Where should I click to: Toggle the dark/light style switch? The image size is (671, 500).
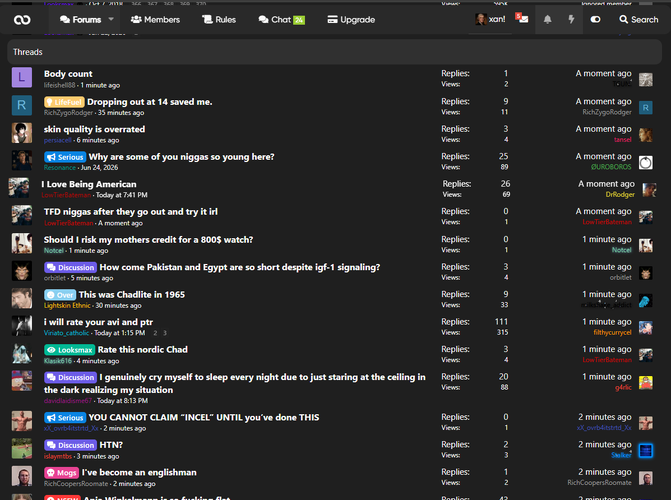pos(595,20)
